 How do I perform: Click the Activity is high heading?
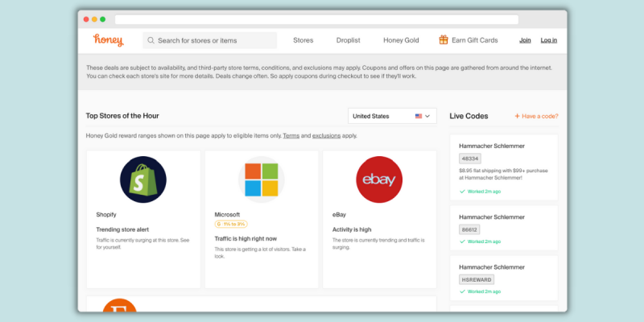[x=352, y=229]
